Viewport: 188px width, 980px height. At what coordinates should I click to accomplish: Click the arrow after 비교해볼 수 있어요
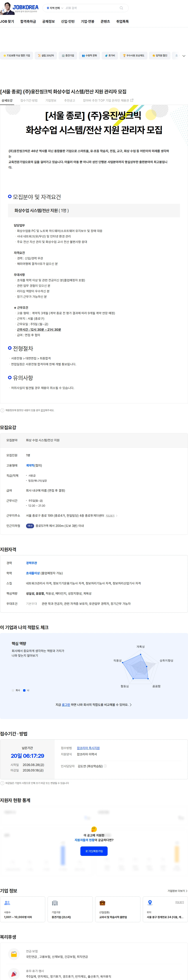[x=131, y=705]
